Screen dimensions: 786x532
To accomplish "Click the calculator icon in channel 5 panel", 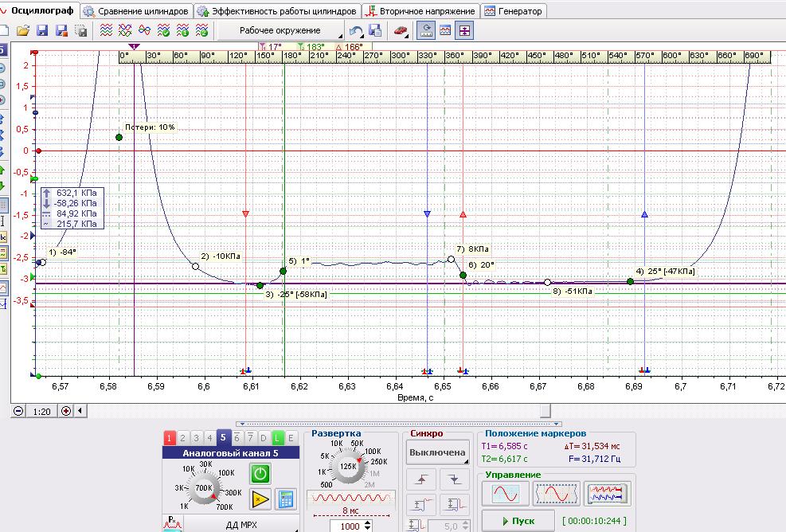I will 286,499.
